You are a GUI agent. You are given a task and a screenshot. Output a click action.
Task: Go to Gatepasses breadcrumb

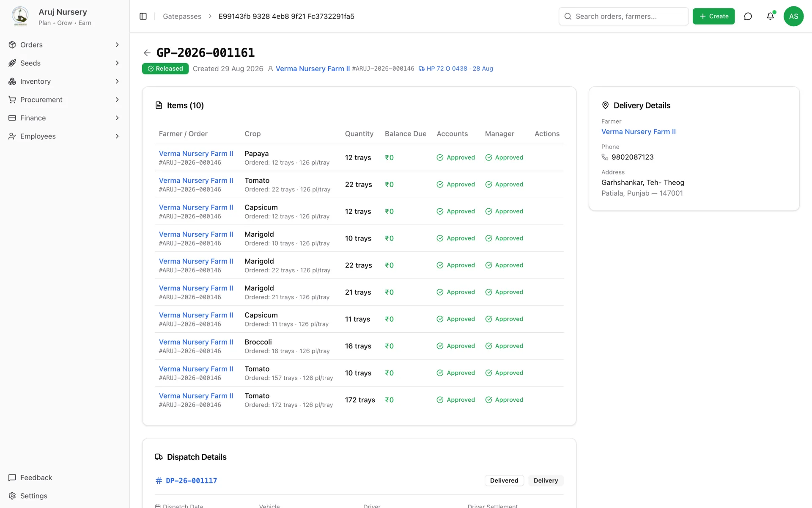[182, 16]
